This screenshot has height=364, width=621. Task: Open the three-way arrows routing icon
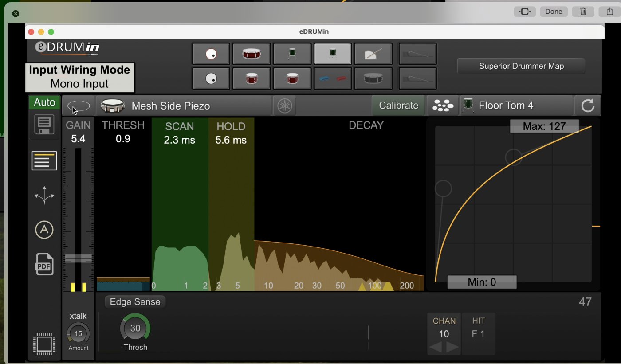44,195
